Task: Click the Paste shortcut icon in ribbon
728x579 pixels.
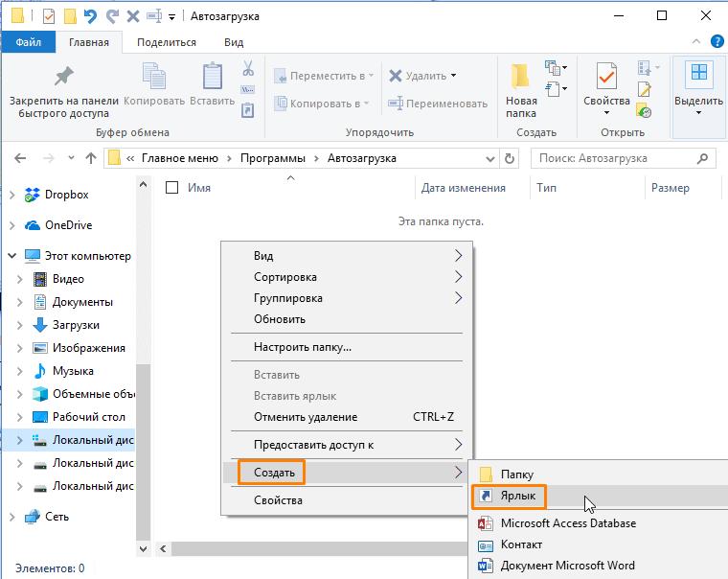Action: click(248, 110)
